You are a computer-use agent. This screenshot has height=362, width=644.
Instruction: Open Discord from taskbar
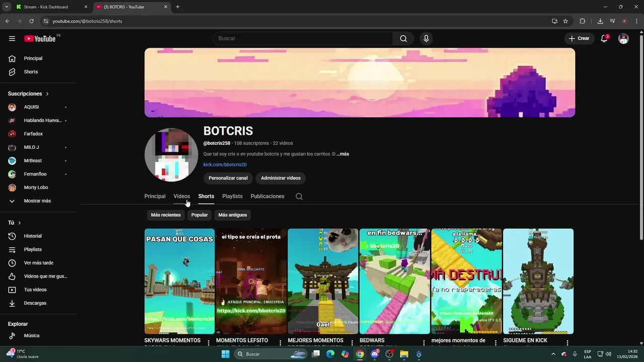(374, 354)
